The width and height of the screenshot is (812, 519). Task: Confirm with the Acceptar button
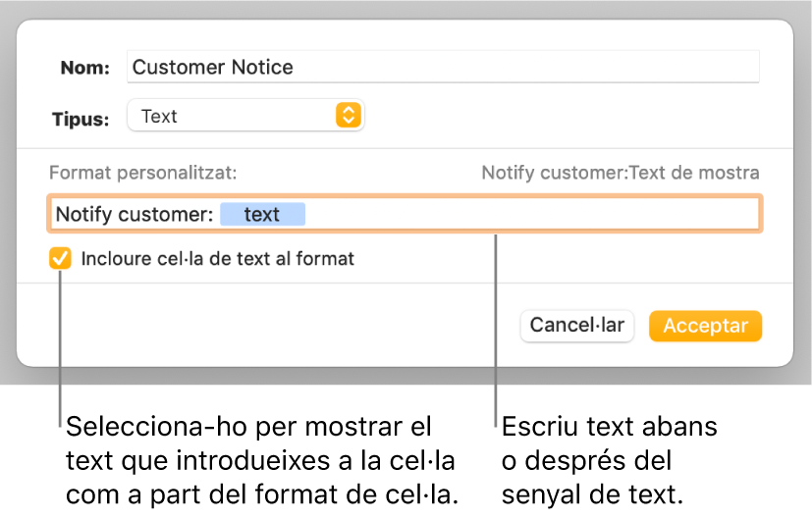(705, 326)
